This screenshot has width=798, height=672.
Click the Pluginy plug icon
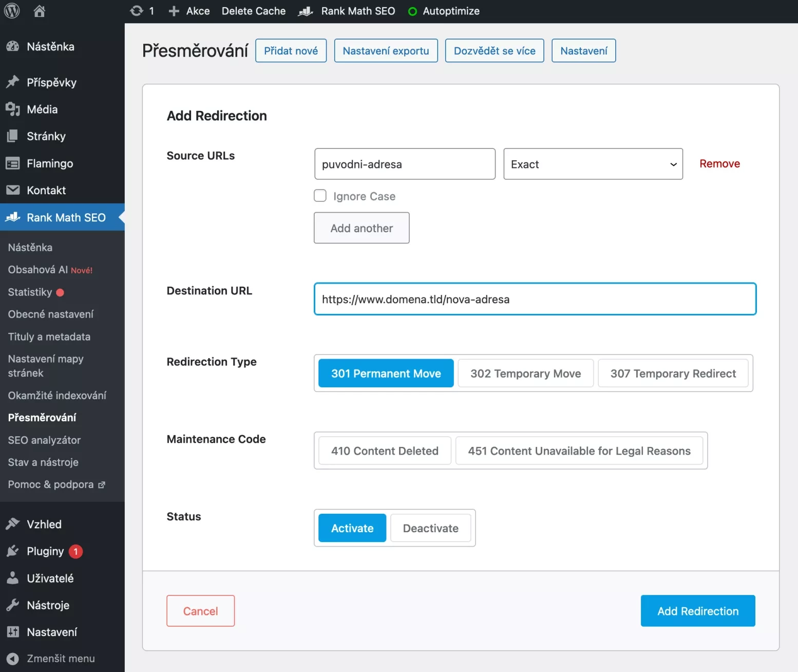pos(13,551)
